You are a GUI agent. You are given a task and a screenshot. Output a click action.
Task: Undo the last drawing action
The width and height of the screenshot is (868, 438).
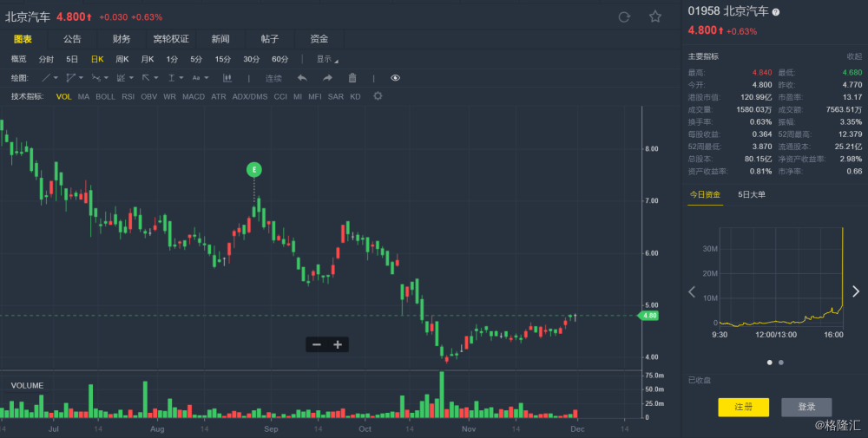click(302, 78)
